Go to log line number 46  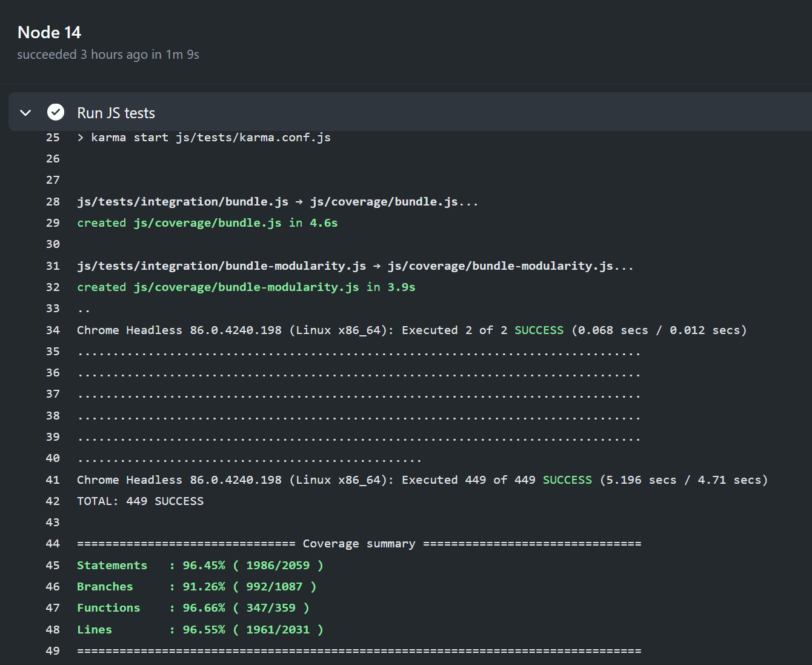[53, 587]
